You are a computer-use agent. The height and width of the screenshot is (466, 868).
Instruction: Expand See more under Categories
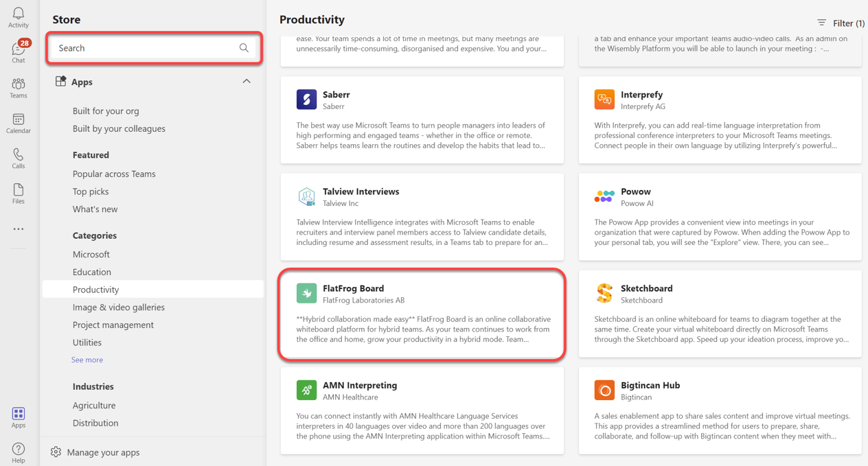[x=87, y=359]
